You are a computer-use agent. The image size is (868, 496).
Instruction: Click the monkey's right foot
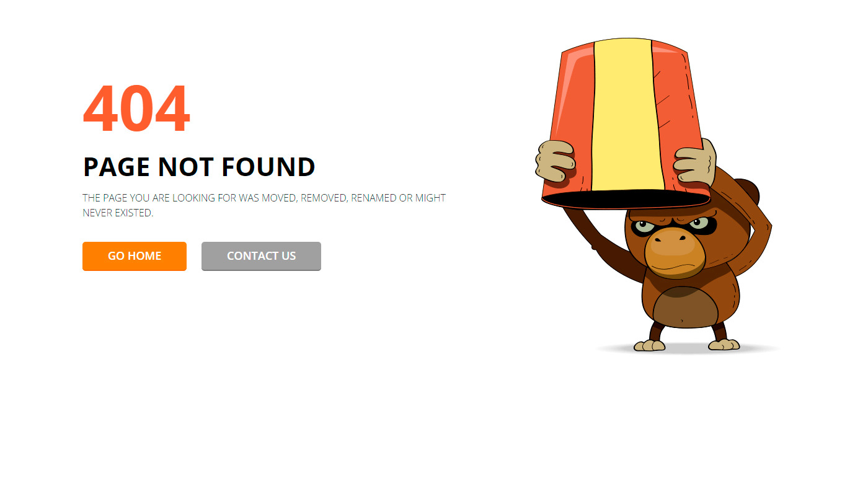tap(725, 344)
